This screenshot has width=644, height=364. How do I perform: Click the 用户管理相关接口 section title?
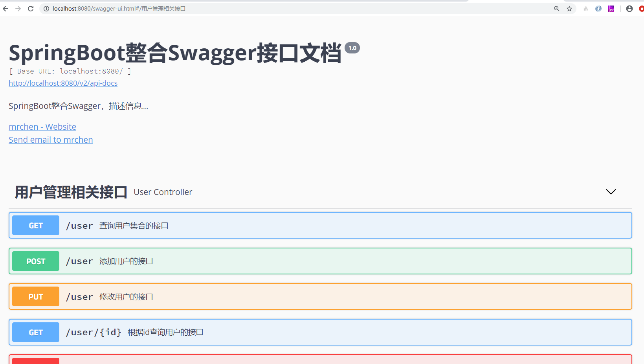click(x=71, y=192)
